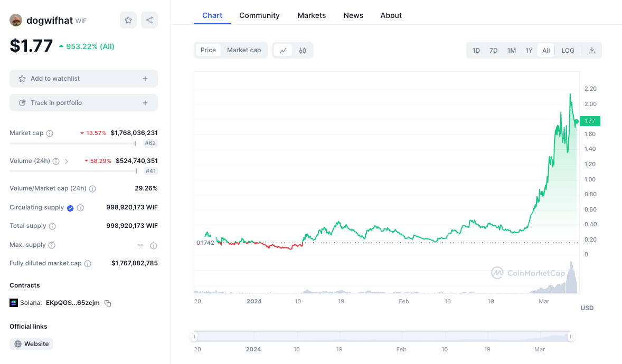This screenshot has width=622, height=364.
Task: Open the Chart tab
Action: [x=212, y=15]
